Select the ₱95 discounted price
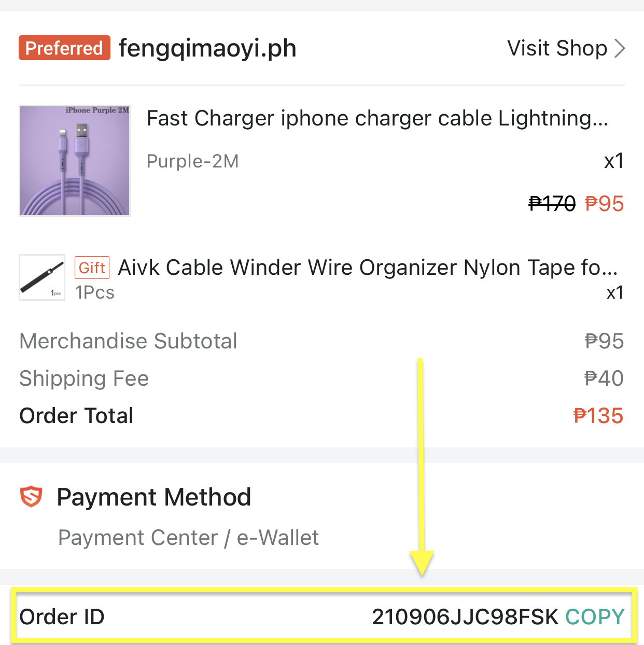 coord(604,204)
